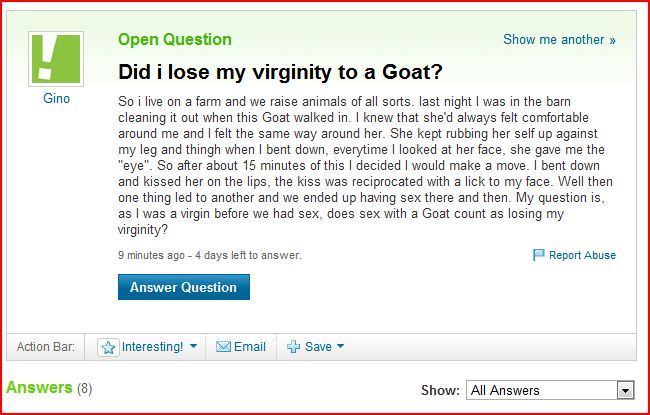Select the Email text link
Screen dimensions: 650x415
(x=250, y=347)
